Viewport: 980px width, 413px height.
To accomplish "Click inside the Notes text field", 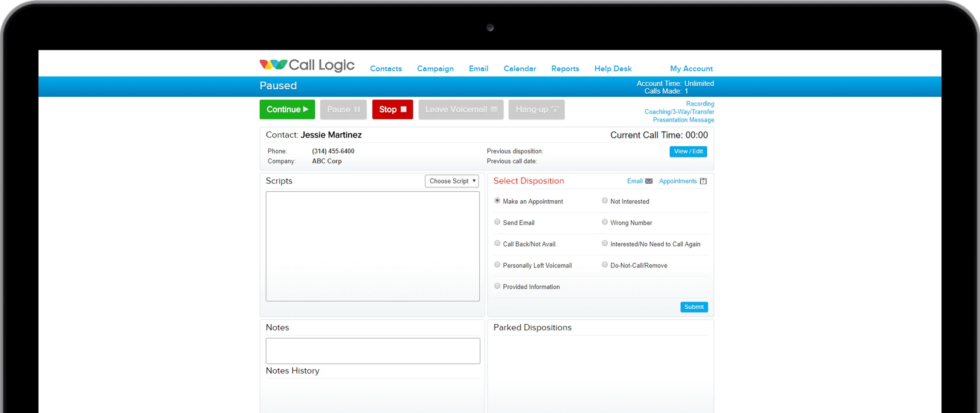I will (x=373, y=351).
